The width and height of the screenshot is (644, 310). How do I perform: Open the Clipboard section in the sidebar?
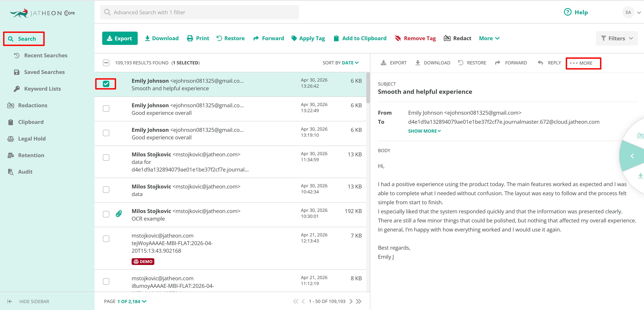tap(26, 122)
